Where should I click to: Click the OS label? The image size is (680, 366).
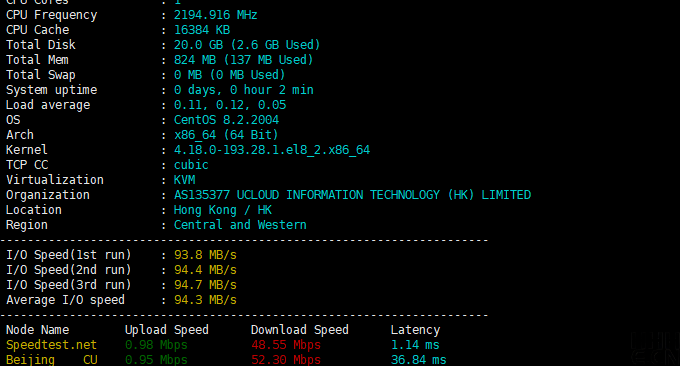coord(13,120)
